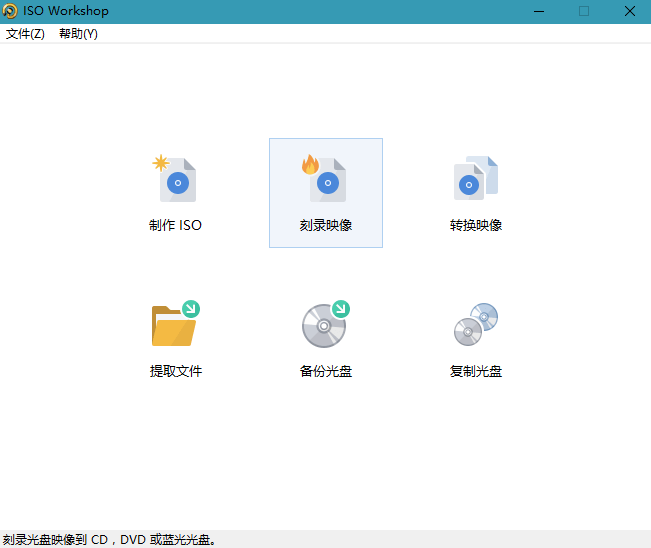Open the 文件(Z) menu
The width and height of the screenshot is (651, 548).
[25, 34]
